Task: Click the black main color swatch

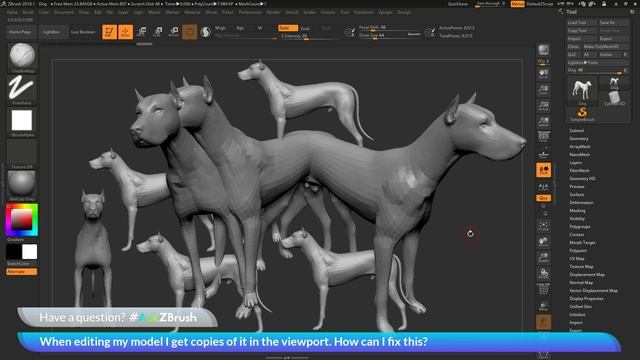Action: click(x=13, y=252)
